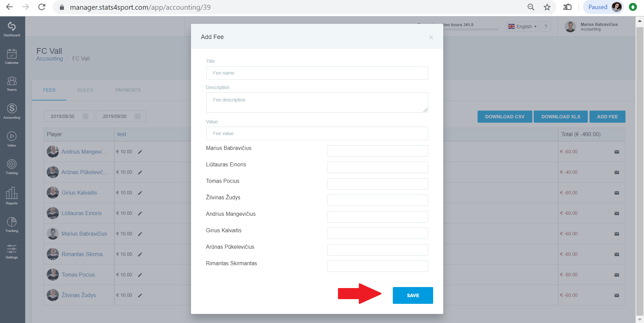Viewport: 644px width, 323px height.
Task: Click the fee input for Liūtauras Einoris
Action: click(377, 167)
